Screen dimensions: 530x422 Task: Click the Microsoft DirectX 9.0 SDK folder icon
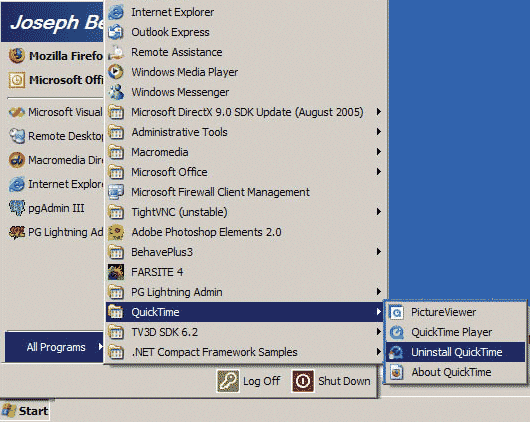pyautogui.click(x=116, y=112)
